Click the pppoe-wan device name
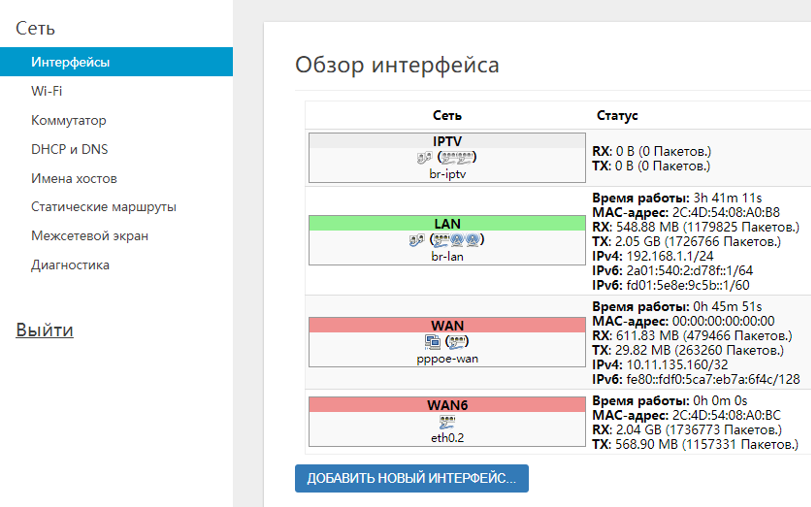The image size is (811, 507). (447, 359)
